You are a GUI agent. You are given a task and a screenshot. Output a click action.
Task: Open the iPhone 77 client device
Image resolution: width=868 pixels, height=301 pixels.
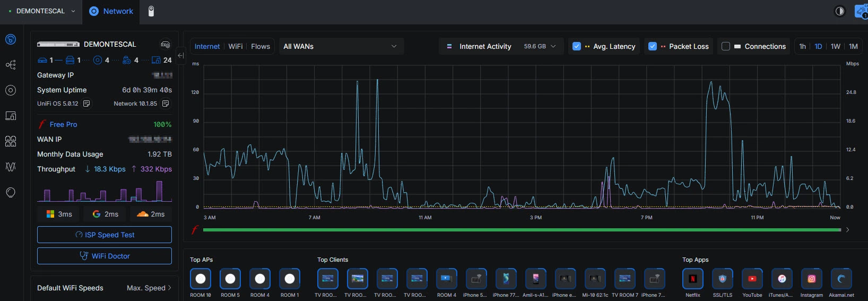pyautogui.click(x=506, y=279)
